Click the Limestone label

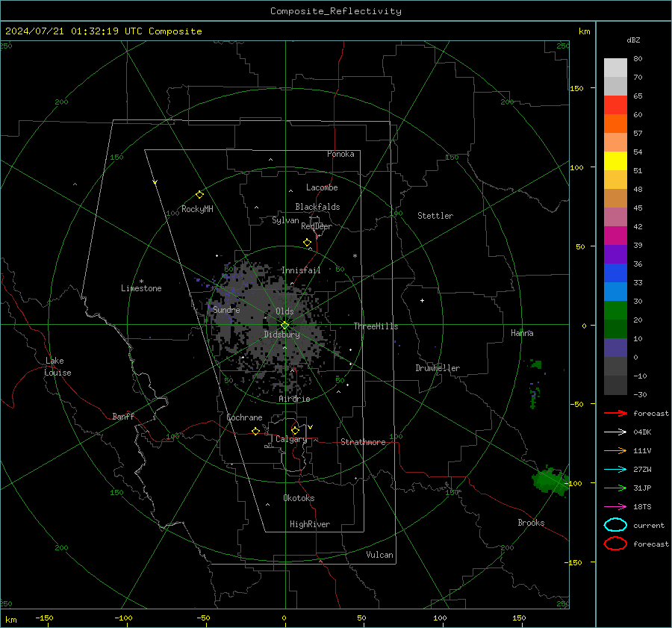pyautogui.click(x=141, y=288)
